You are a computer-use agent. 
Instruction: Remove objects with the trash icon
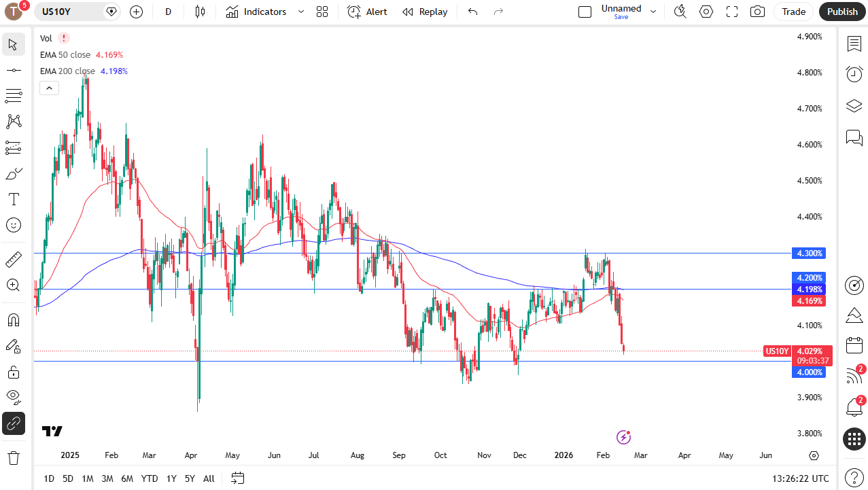14,457
